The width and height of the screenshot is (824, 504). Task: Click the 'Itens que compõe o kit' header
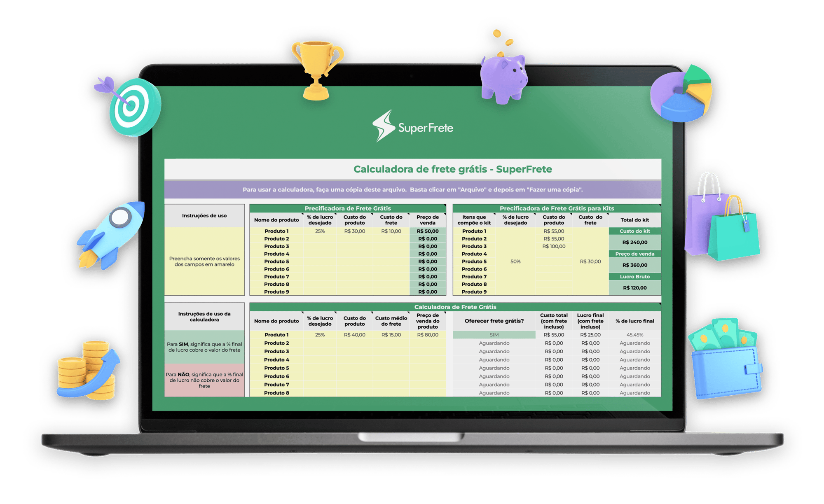coord(474,220)
